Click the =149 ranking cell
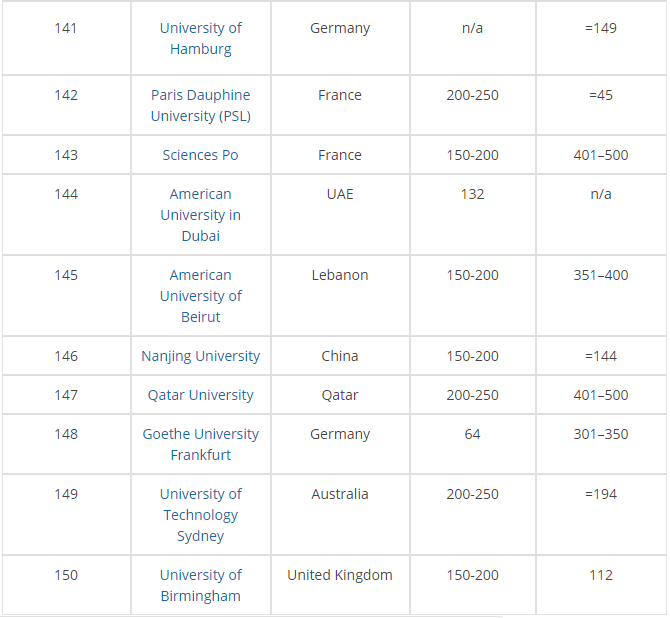This screenshot has width=670, height=618. (601, 28)
